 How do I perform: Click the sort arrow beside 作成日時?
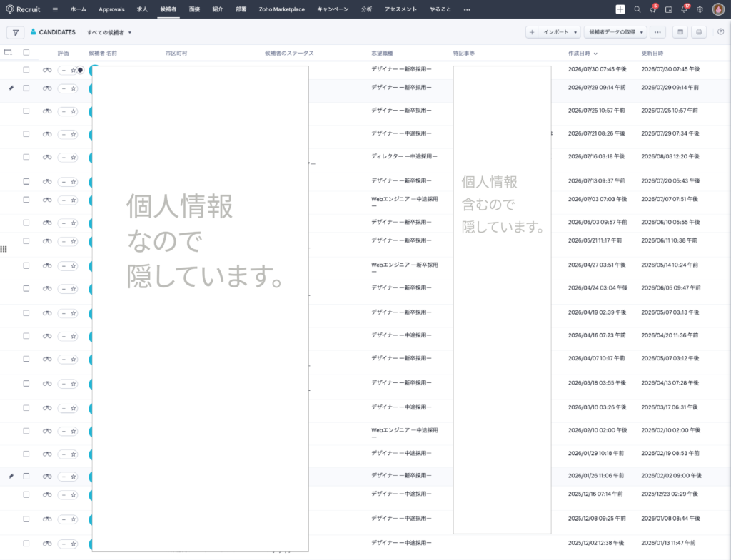point(595,54)
